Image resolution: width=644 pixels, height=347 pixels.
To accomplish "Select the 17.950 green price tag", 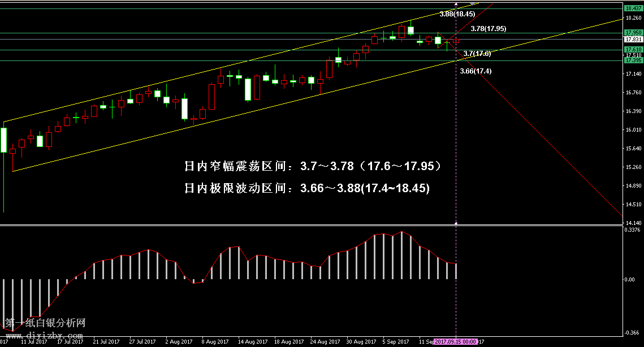I will click(x=633, y=33).
